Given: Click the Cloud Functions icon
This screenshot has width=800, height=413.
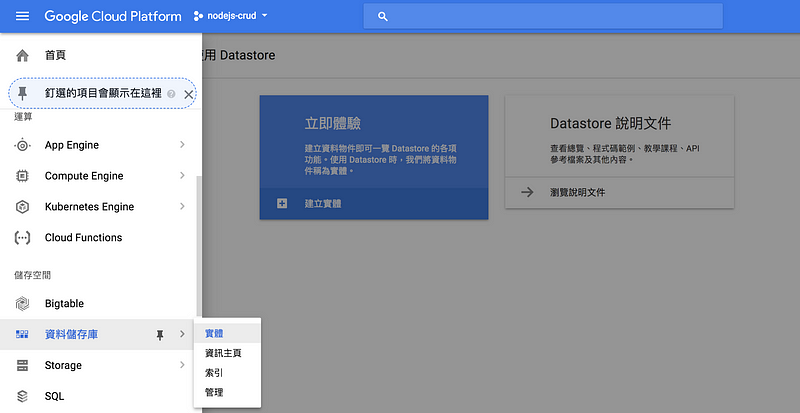Looking at the screenshot, I should (x=22, y=238).
